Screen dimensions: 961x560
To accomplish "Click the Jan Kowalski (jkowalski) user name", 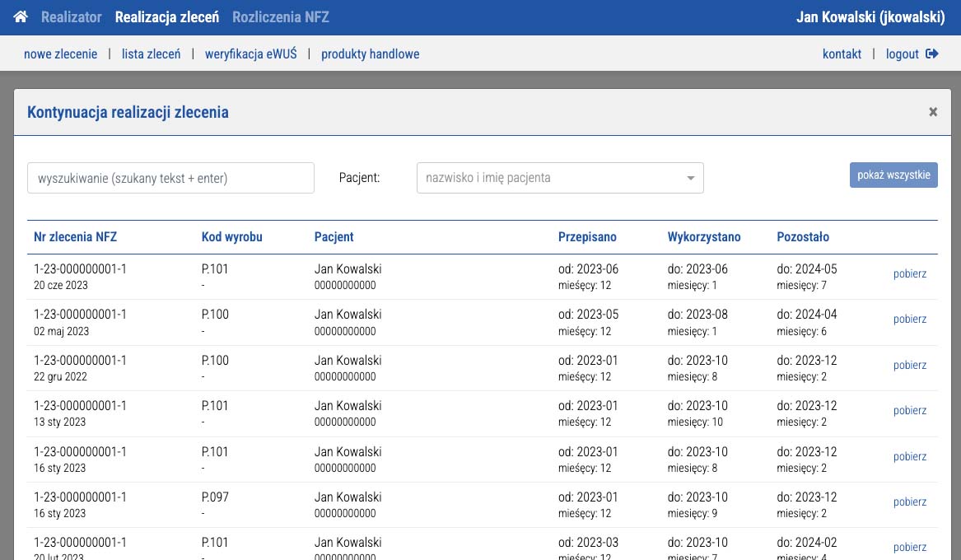I will click(870, 17).
